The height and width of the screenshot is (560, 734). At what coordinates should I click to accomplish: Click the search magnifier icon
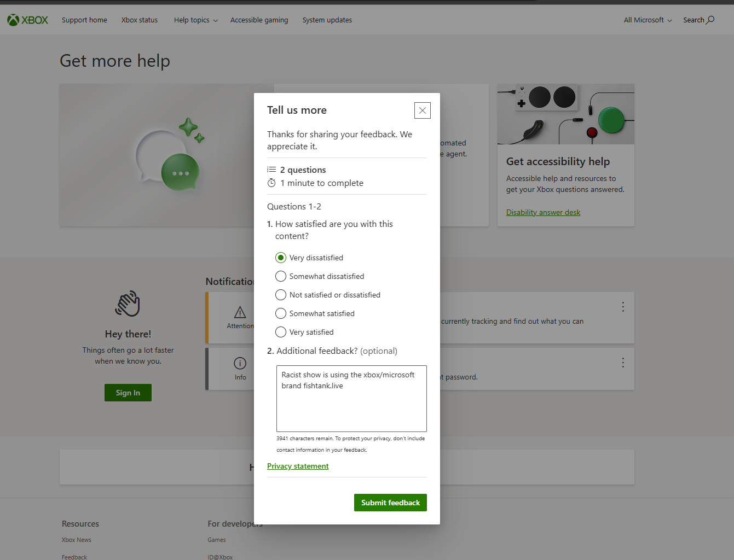pos(710,20)
